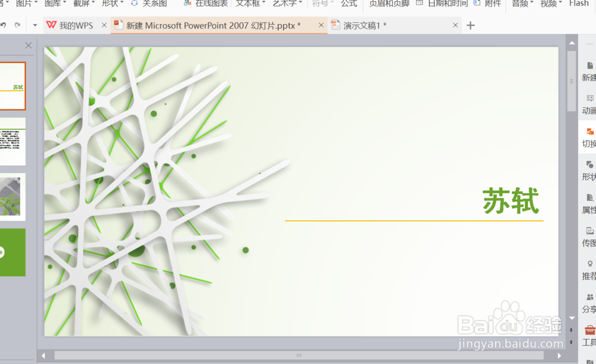596x364 pixels.
Task: Click the horizontal scrollbar thumb
Action: (x=299, y=355)
